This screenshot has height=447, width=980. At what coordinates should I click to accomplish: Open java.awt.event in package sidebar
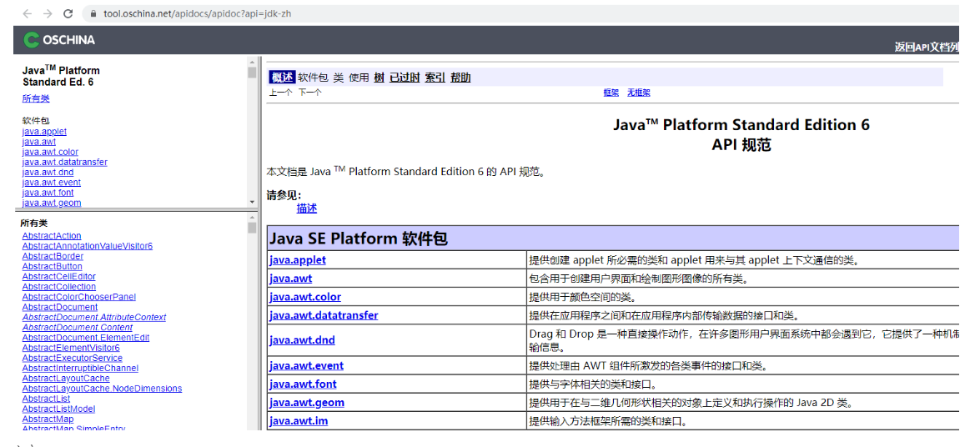click(x=51, y=183)
